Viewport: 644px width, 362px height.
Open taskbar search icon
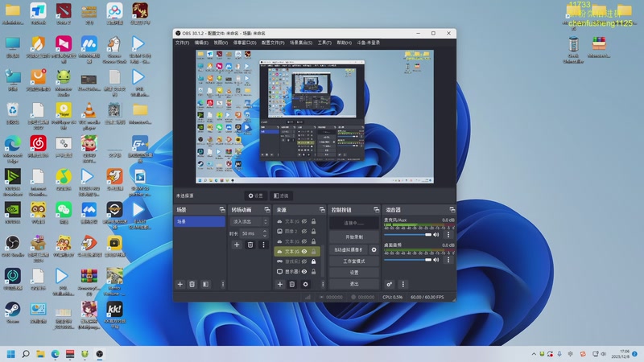coord(26,354)
